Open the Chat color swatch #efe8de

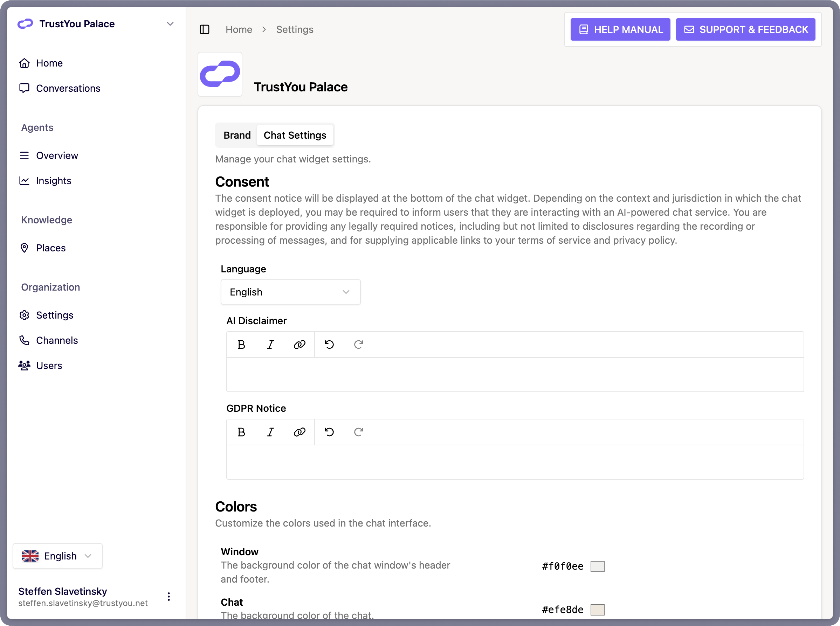[597, 610]
